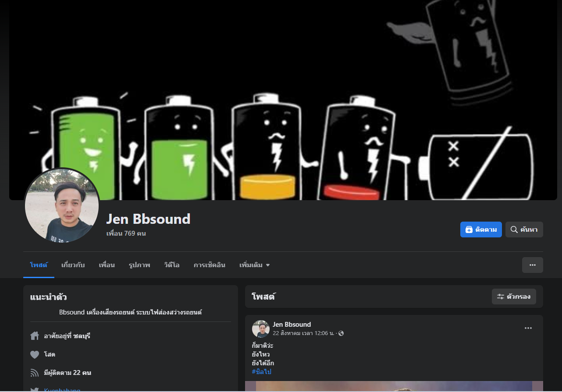Click the home icon beside อาศัยอยู่ที่ ชลบุรี
The image size is (562, 392).
click(x=35, y=336)
